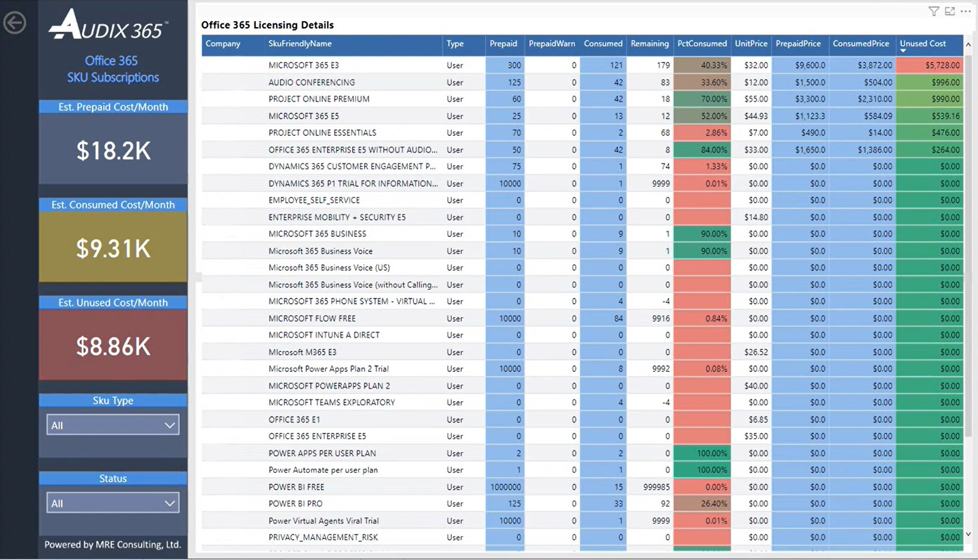Click the $996.00 unused cost cell
This screenshot has height=560, width=978.
pyautogui.click(x=930, y=83)
